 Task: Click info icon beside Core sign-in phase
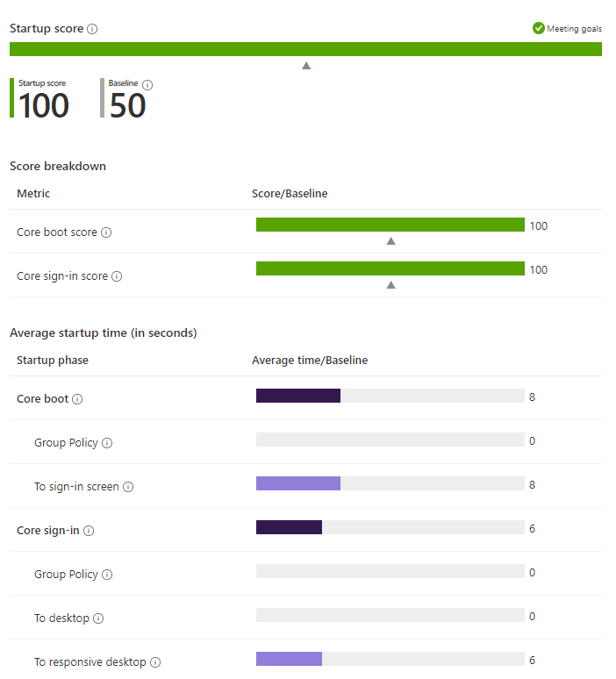click(x=89, y=531)
